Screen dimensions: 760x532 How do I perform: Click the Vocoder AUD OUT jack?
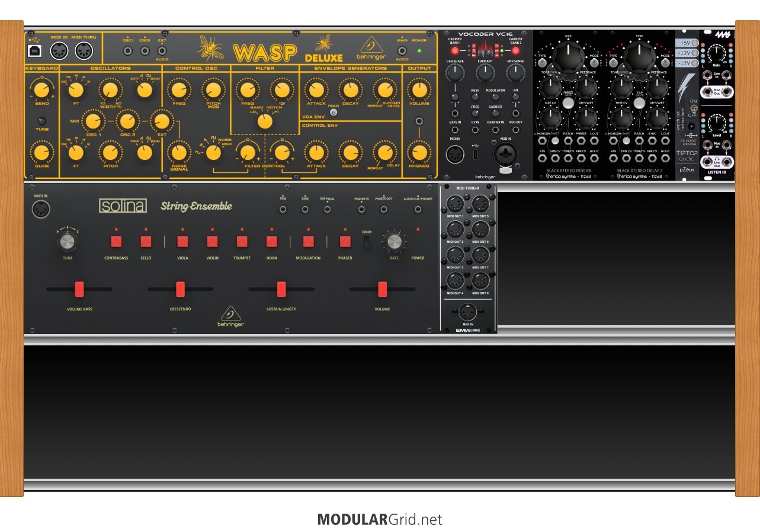(x=515, y=130)
